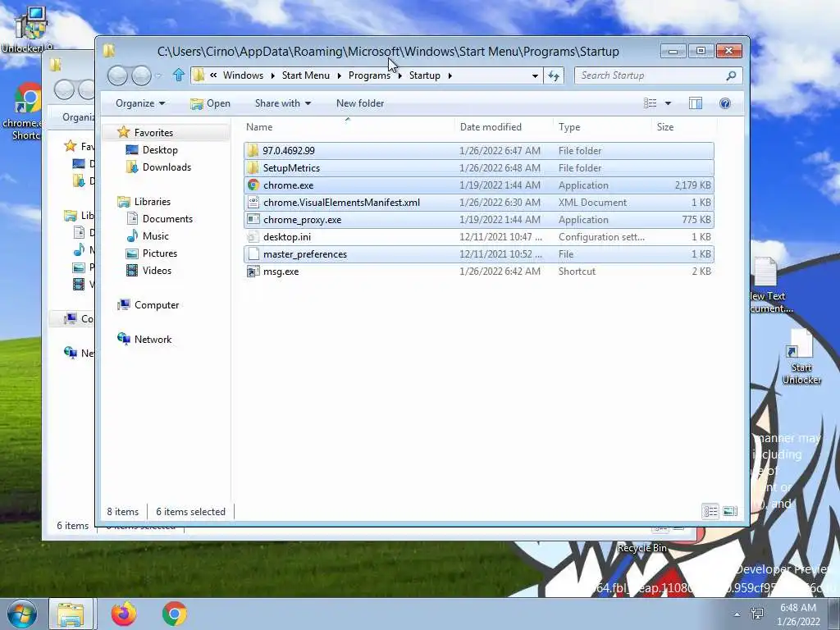This screenshot has height=630, width=840.
Task: Sort by the Size column header
Action: click(684, 127)
